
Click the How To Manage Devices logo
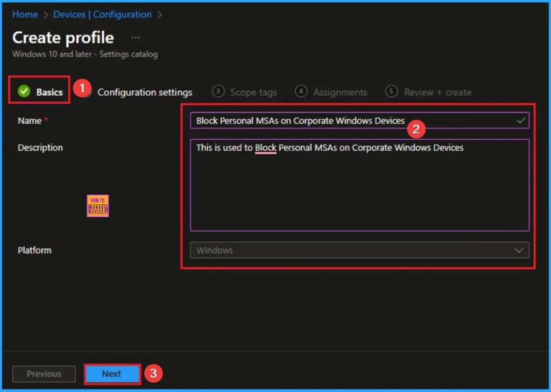tap(97, 205)
